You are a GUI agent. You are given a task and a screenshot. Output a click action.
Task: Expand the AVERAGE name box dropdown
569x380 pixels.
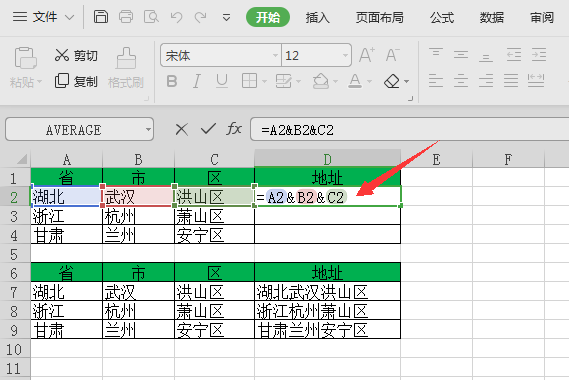pyautogui.click(x=148, y=129)
